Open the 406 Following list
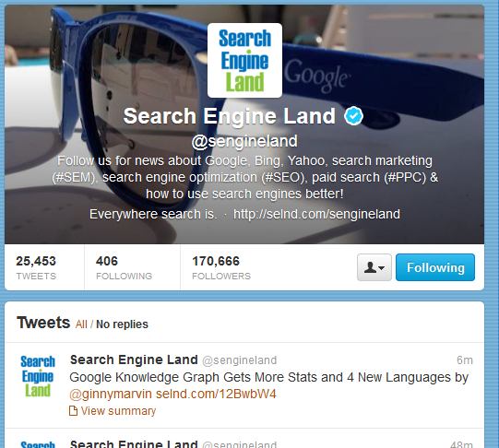The width and height of the screenshot is (499, 448). (125, 267)
